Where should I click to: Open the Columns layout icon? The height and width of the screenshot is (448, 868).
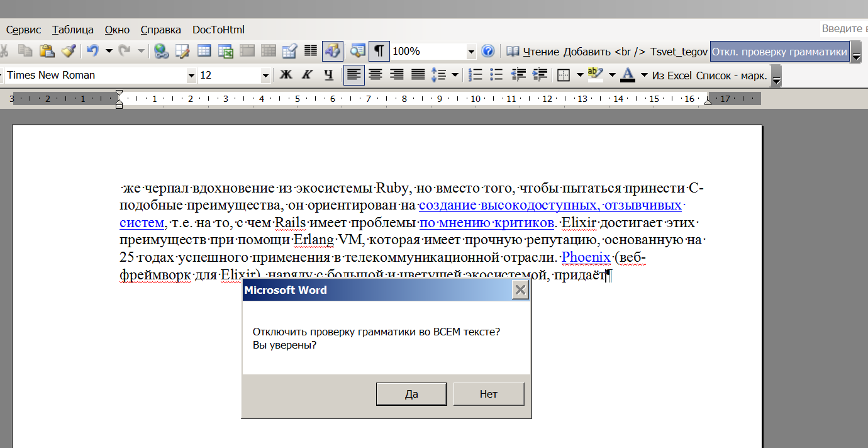pyautogui.click(x=311, y=51)
